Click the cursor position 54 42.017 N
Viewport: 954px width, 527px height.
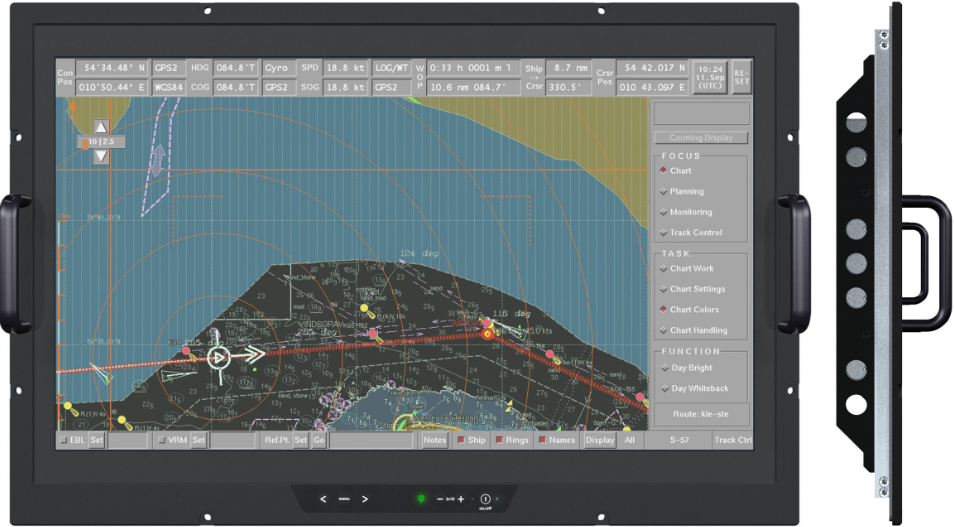tap(653, 68)
